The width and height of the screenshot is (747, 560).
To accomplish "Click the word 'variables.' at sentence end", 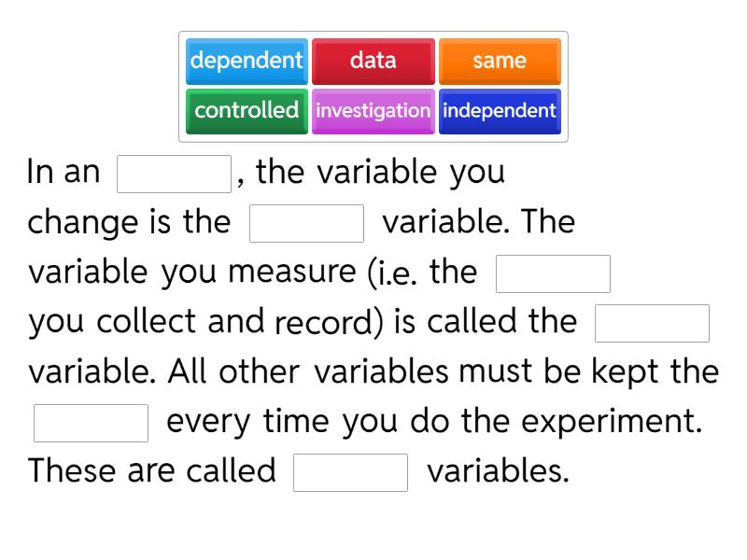I will click(x=498, y=471).
